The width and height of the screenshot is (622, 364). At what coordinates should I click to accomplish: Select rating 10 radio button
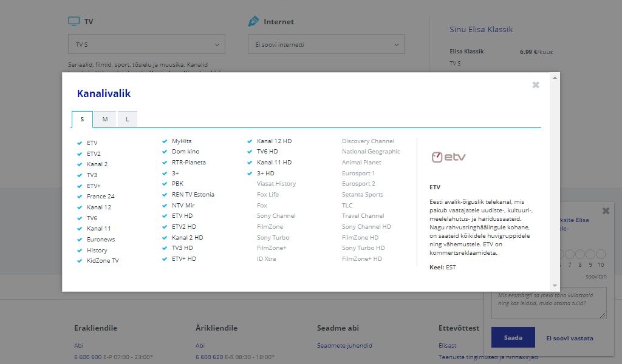tap(601, 254)
